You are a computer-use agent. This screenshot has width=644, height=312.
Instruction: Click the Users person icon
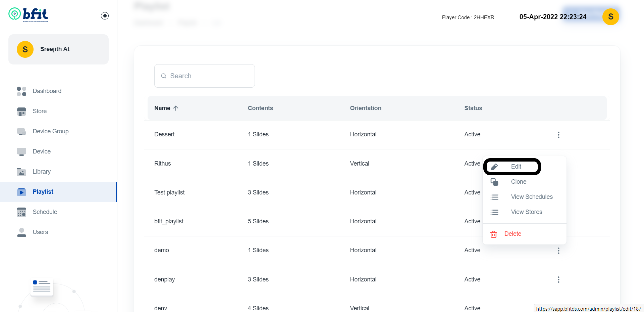[21, 232]
